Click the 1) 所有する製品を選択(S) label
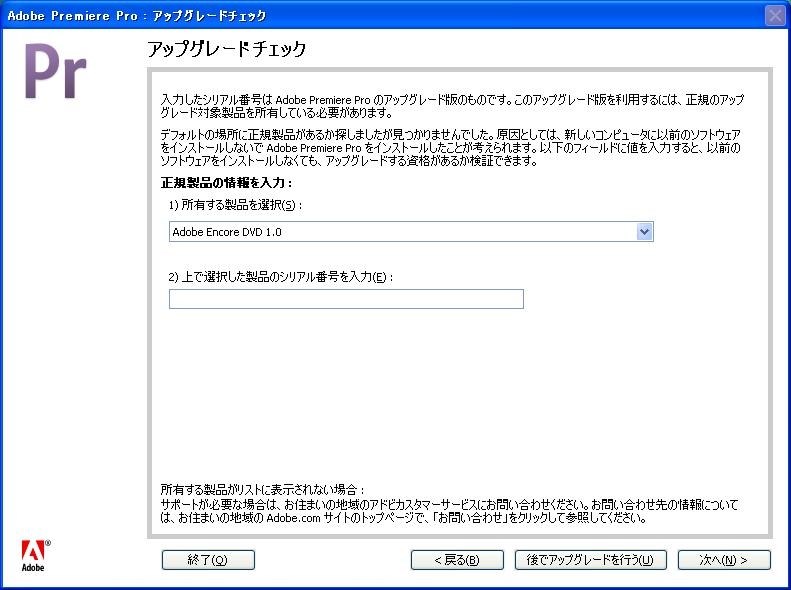 click(235, 205)
